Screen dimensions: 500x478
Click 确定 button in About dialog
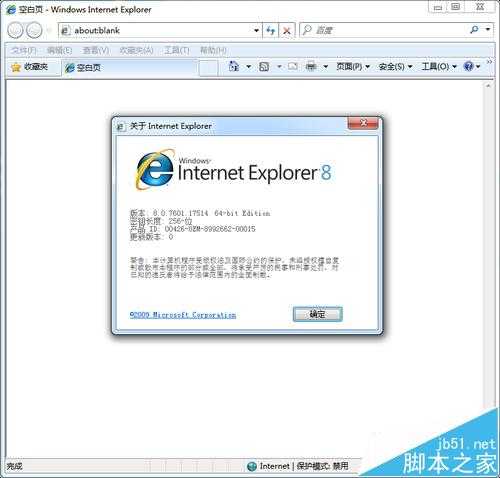[x=318, y=314]
